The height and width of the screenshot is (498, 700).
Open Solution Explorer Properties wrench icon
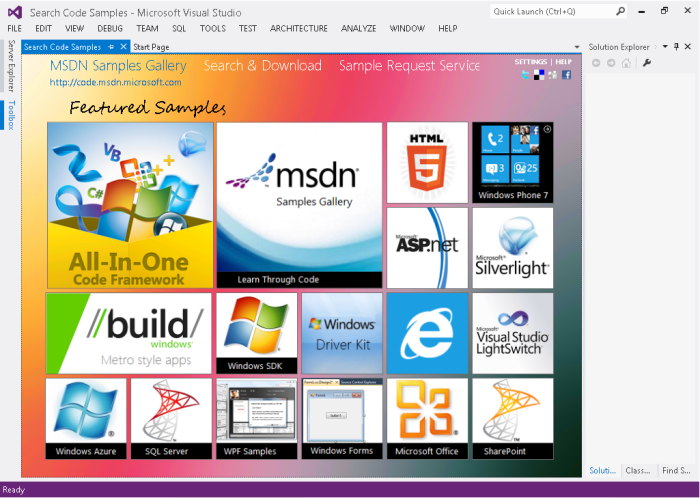(x=647, y=63)
